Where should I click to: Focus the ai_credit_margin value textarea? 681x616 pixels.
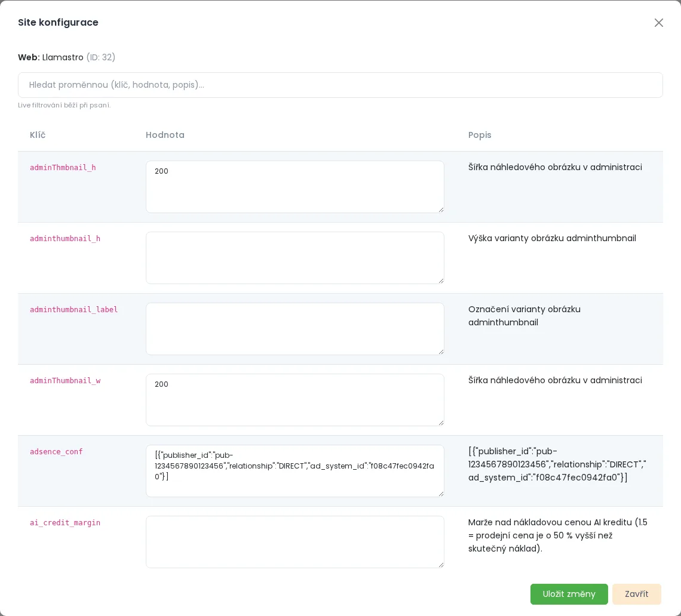295,542
